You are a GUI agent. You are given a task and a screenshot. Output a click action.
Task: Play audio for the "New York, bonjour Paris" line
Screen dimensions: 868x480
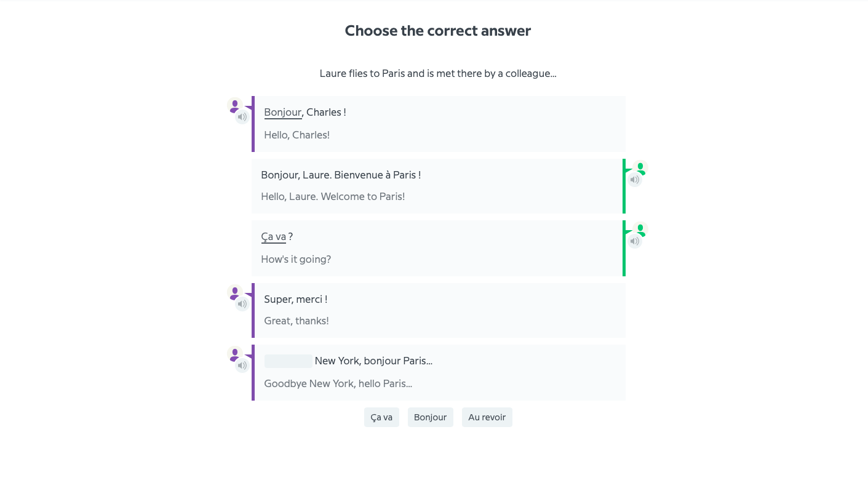tap(242, 366)
